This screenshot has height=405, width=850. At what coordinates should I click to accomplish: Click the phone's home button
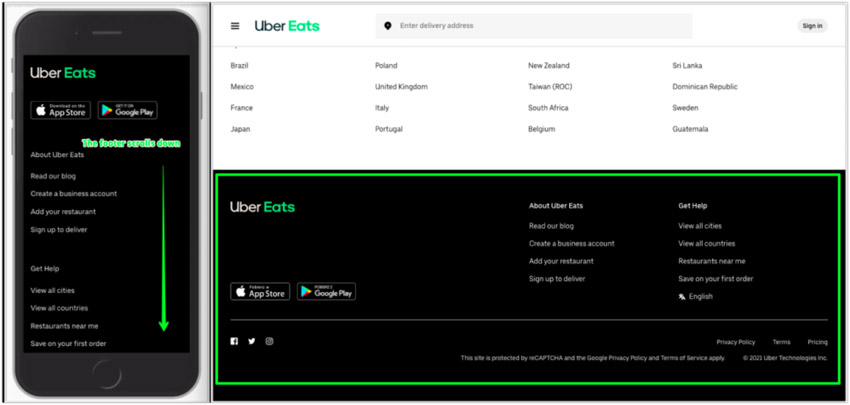[107, 375]
